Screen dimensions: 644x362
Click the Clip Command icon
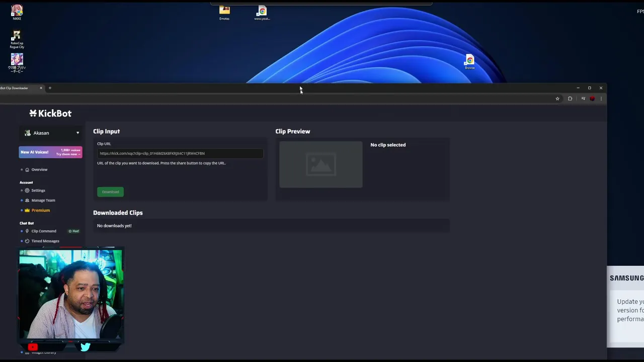27,231
